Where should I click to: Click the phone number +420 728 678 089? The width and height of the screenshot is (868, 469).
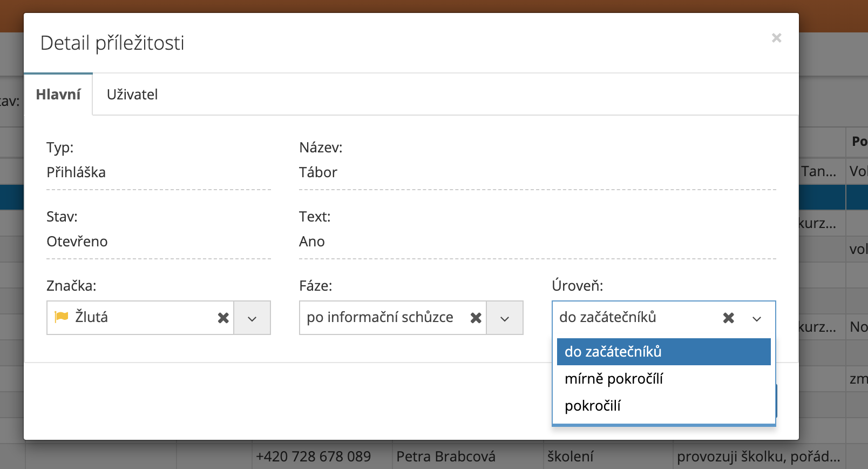(x=314, y=457)
